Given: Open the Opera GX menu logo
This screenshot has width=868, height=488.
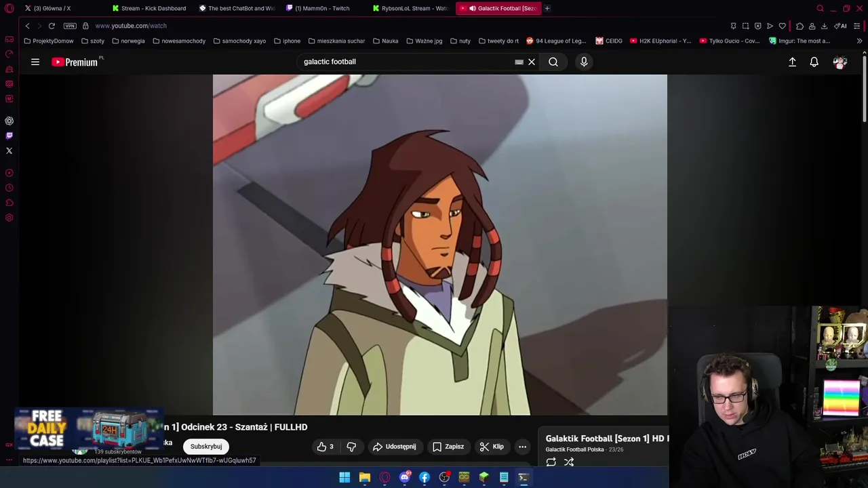Looking at the screenshot, I should coord(9,8).
